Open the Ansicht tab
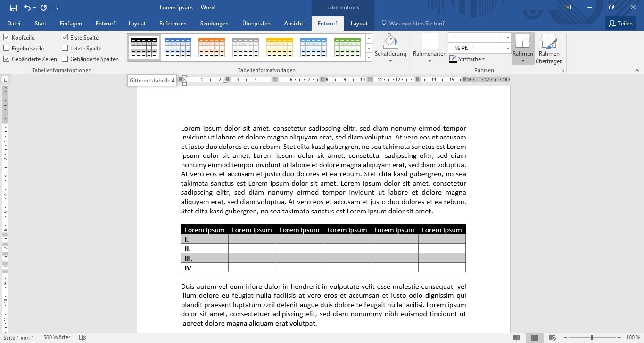The height and width of the screenshot is (343, 644). 294,24
